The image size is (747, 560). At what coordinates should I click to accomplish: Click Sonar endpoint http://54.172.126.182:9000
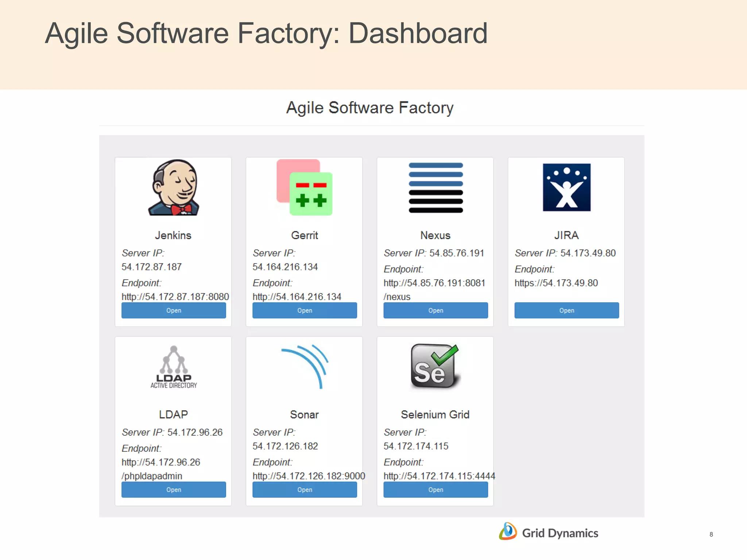(309, 476)
